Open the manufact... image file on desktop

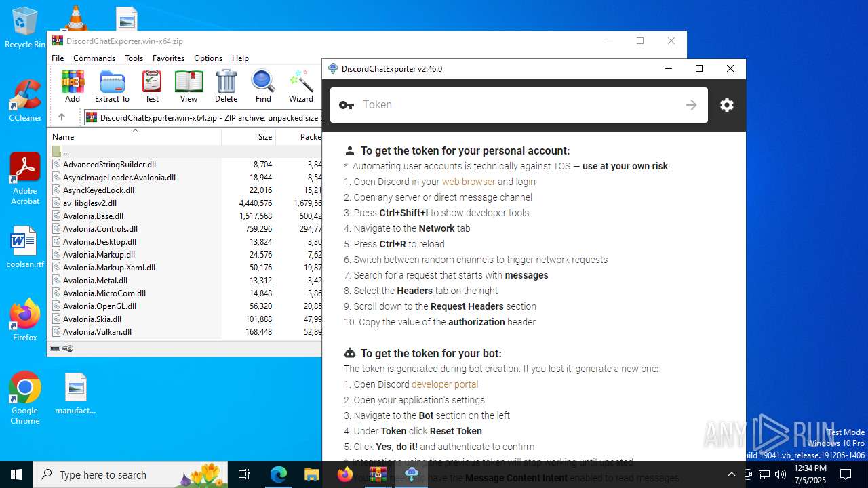(75, 394)
